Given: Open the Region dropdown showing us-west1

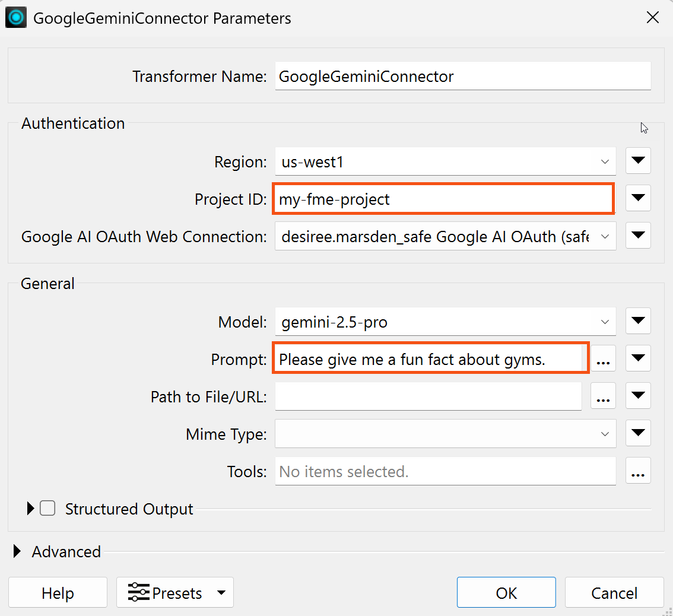Looking at the screenshot, I should click(x=446, y=161).
